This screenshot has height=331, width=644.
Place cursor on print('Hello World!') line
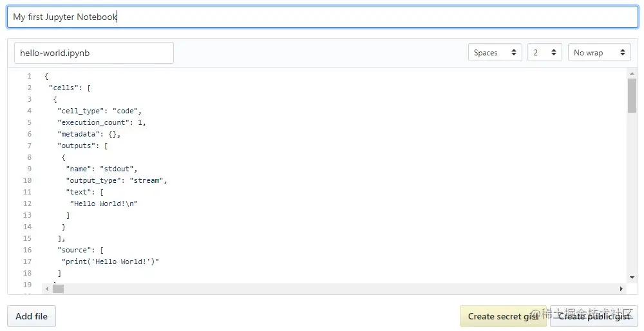pos(110,261)
